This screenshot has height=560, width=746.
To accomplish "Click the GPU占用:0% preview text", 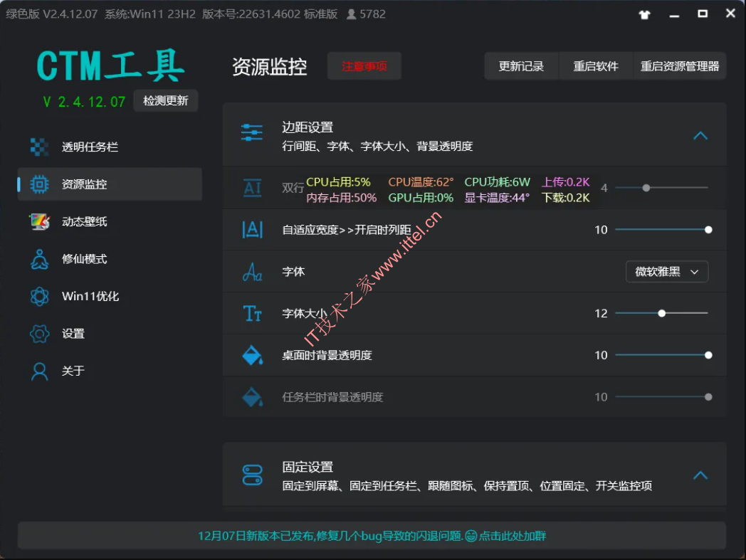I will 421,198.
